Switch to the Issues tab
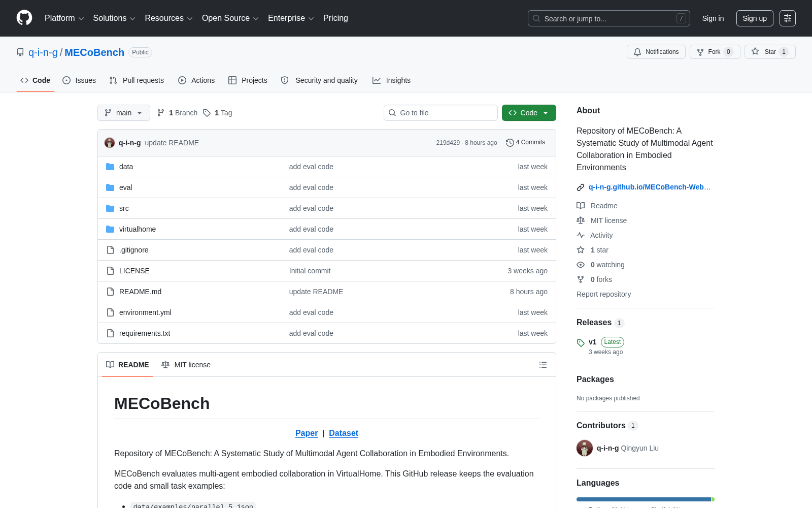 (x=79, y=80)
